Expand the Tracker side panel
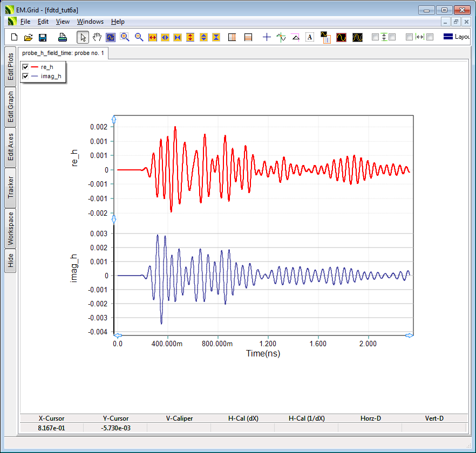476x453 pixels. [x=10, y=187]
